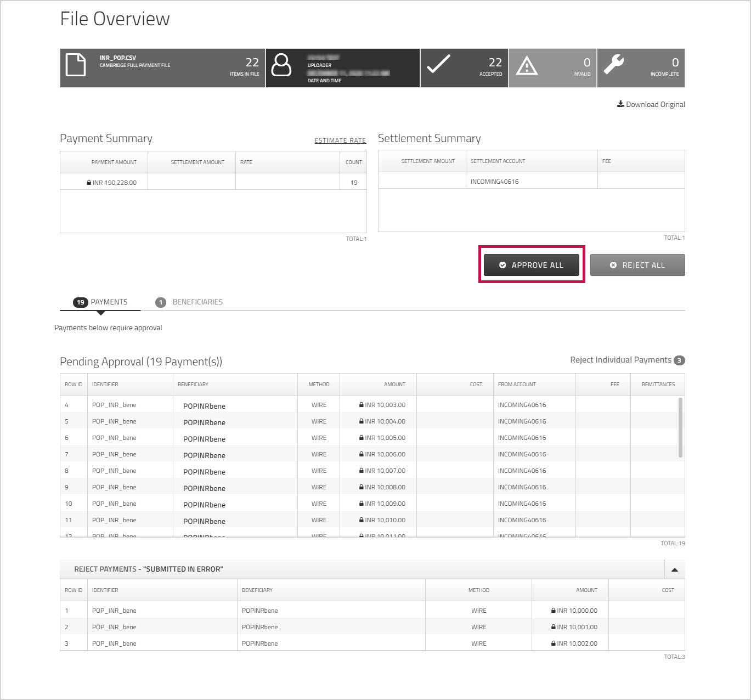This screenshot has width=751, height=700.
Task: Click the lock icon beside INR 10,006.00
Action: click(x=362, y=454)
